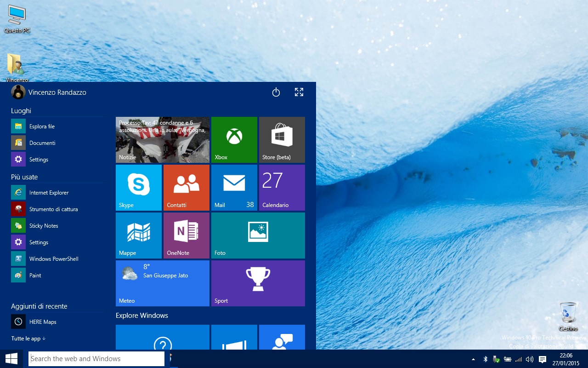
Task: Open the people chat tile under Explore Windows
Action: (x=282, y=337)
